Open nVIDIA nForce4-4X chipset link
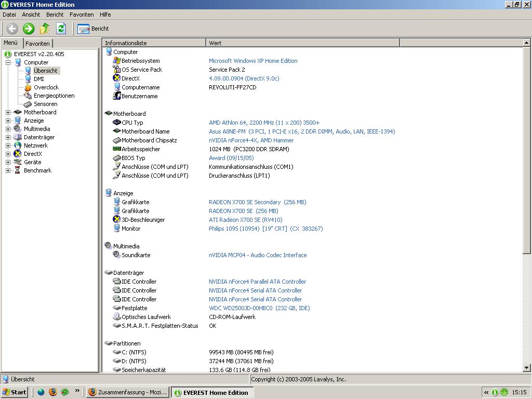Viewport: 532px width, 399px height. (251, 140)
